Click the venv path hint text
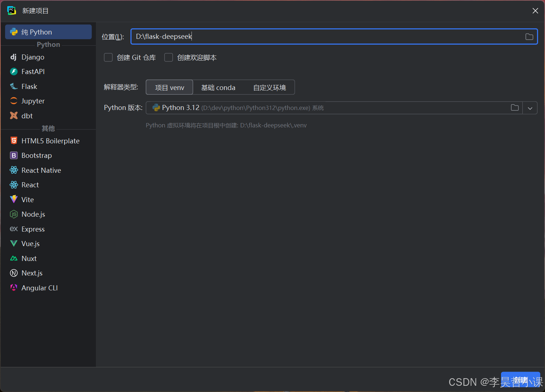The image size is (545, 392). (x=226, y=125)
